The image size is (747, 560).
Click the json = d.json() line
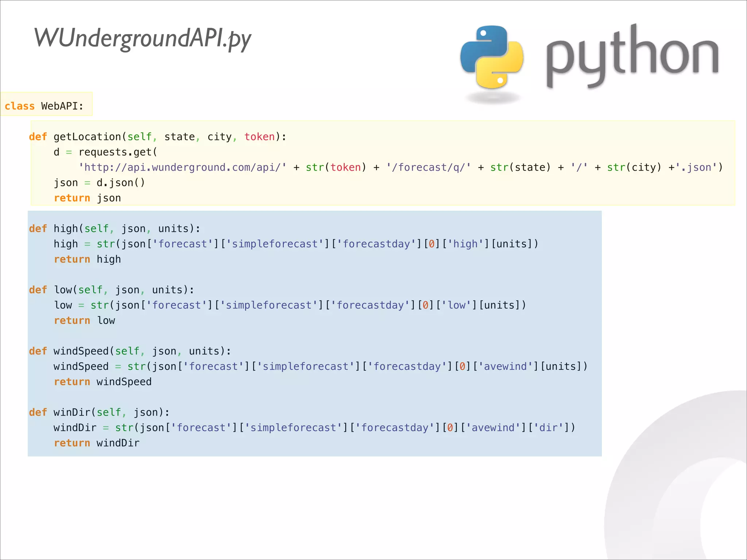click(x=99, y=183)
